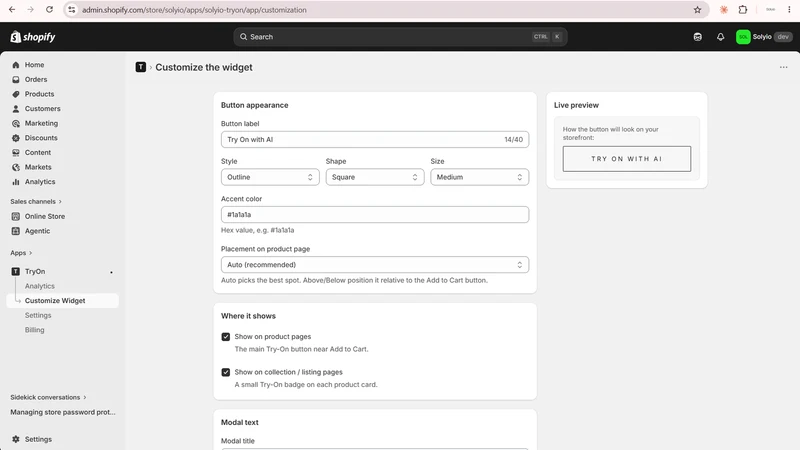Reload the page in the browser
This screenshot has width=800, height=450.
click(49, 10)
